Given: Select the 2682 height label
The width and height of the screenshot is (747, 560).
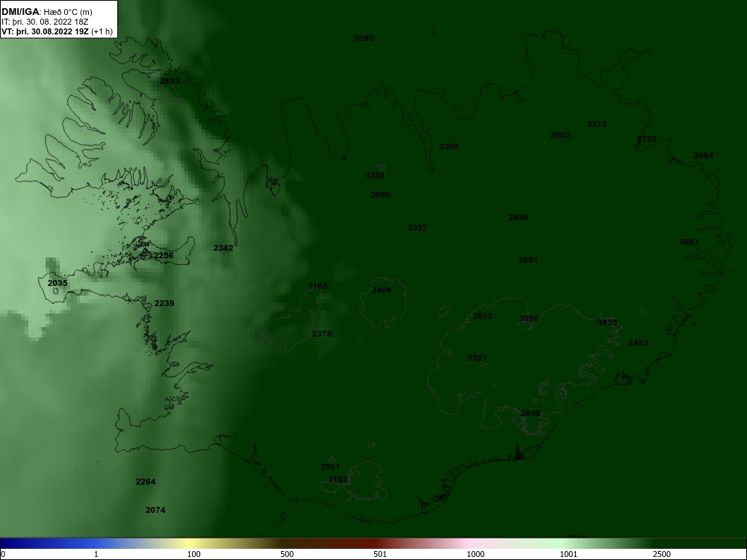Looking at the screenshot, I should [x=170, y=81].
